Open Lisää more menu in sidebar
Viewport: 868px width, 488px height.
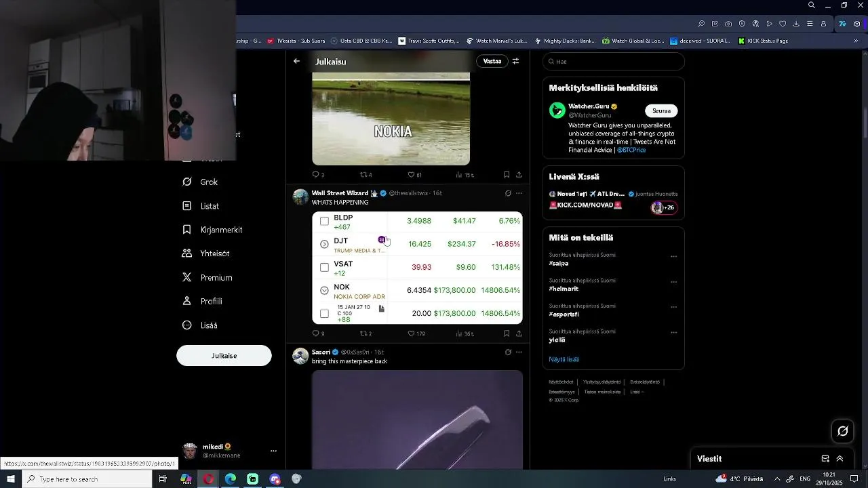pyautogui.click(x=200, y=325)
